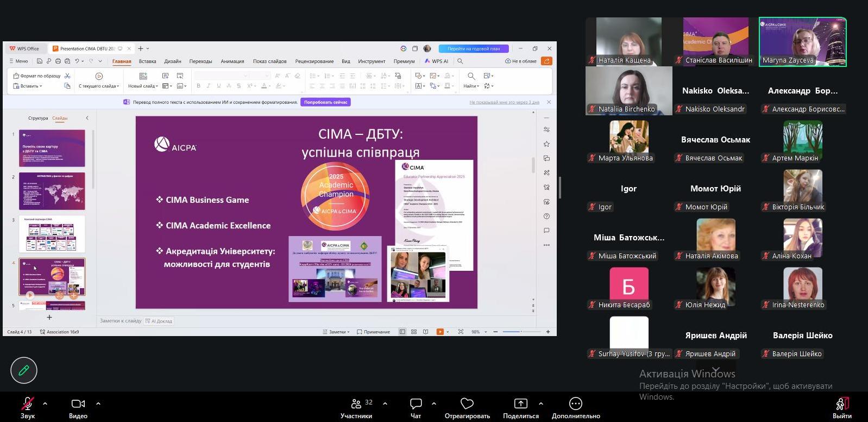This screenshot has height=422, width=868.
Task: Open the Insert ribbon tab
Action: (x=147, y=61)
